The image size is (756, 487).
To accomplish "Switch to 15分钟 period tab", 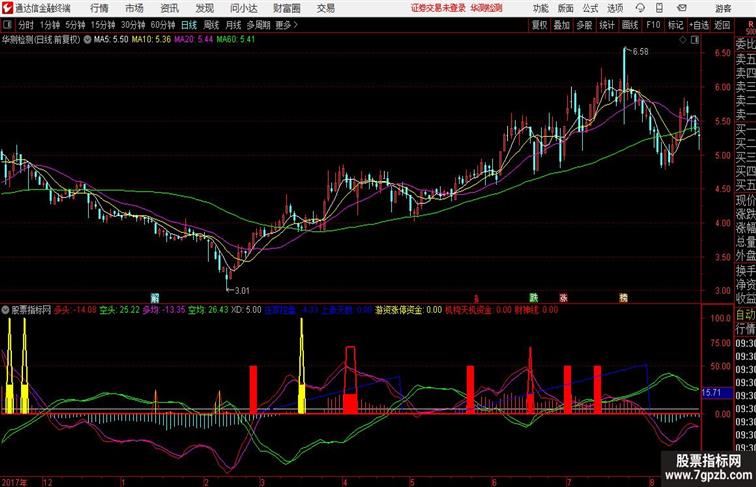I will [103, 25].
